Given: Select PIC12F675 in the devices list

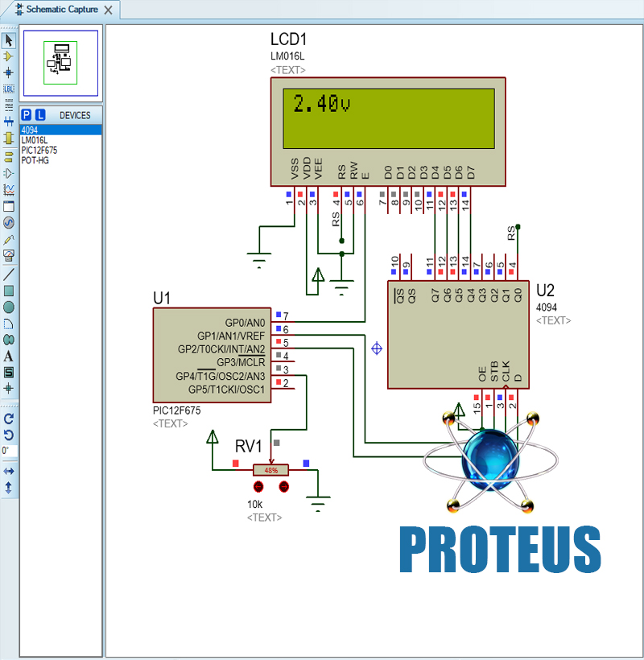Looking at the screenshot, I should (39, 151).
